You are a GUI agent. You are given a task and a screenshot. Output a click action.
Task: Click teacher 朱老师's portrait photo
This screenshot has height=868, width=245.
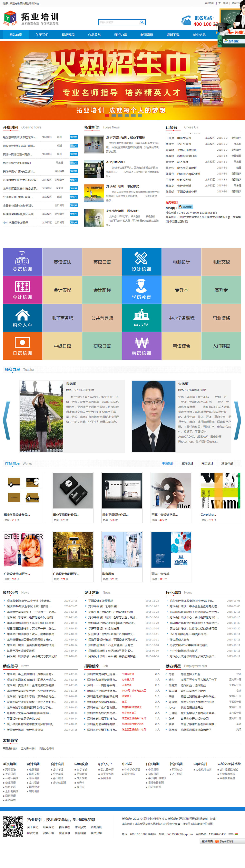(x=153, y=416)
